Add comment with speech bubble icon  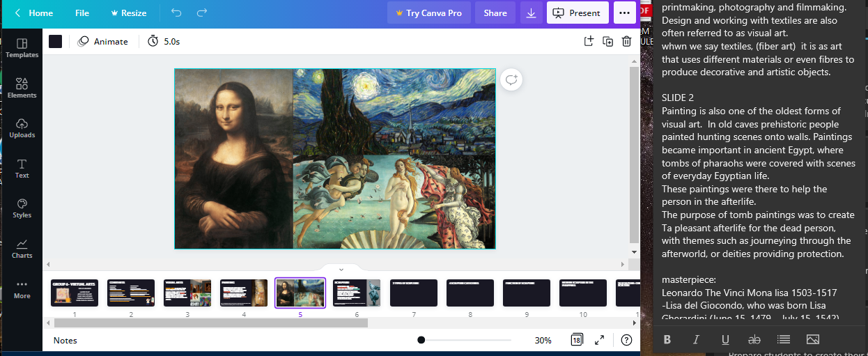[511, 79]
